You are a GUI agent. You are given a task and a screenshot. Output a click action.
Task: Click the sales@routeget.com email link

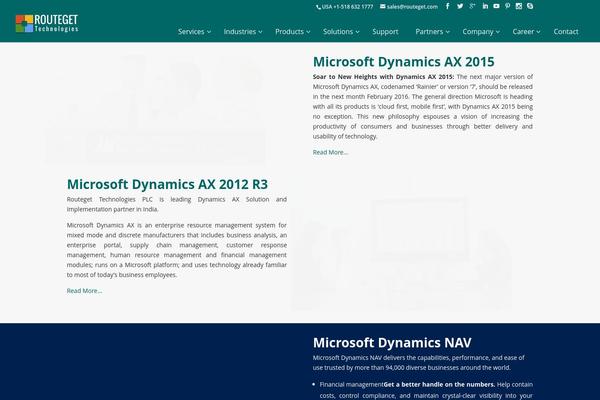click(412, 7)
